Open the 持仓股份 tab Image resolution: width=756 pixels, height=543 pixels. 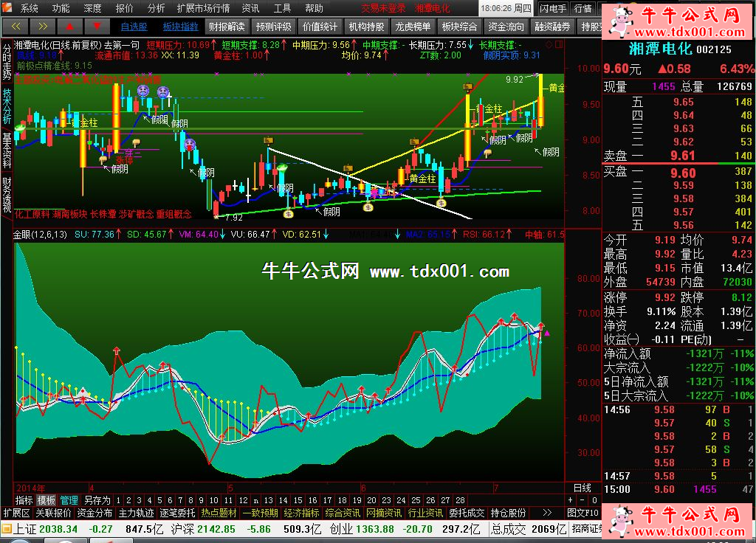click(508, 513)
